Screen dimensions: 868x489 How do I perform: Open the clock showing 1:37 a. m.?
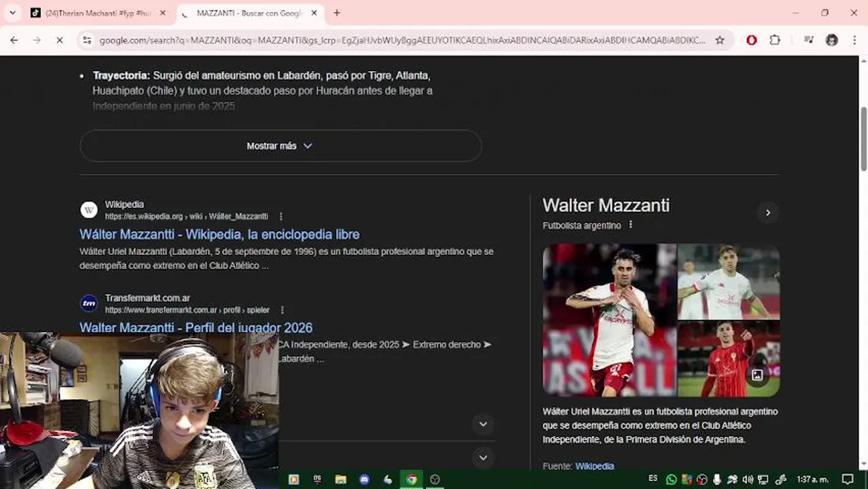point(812,479)
